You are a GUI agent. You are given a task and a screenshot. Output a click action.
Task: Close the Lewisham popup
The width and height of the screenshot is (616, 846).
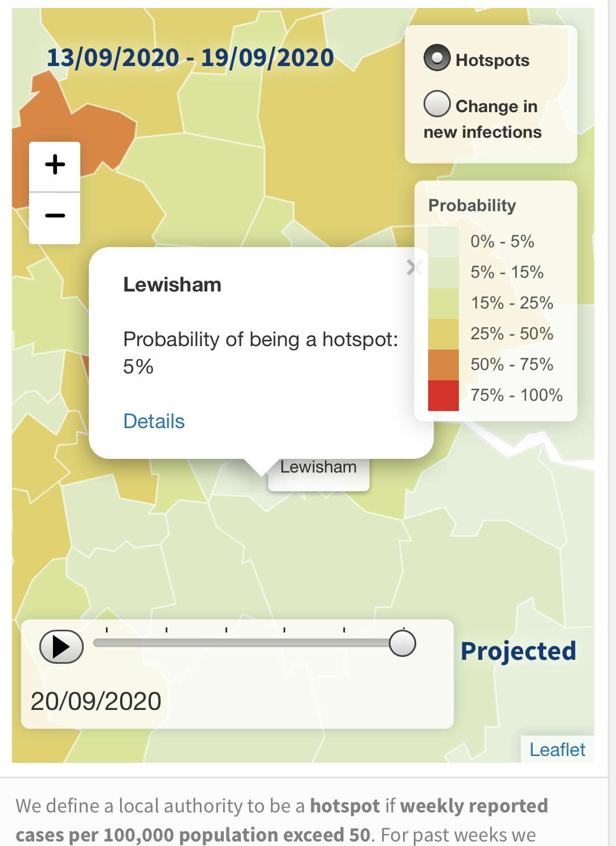click(414, 267)
